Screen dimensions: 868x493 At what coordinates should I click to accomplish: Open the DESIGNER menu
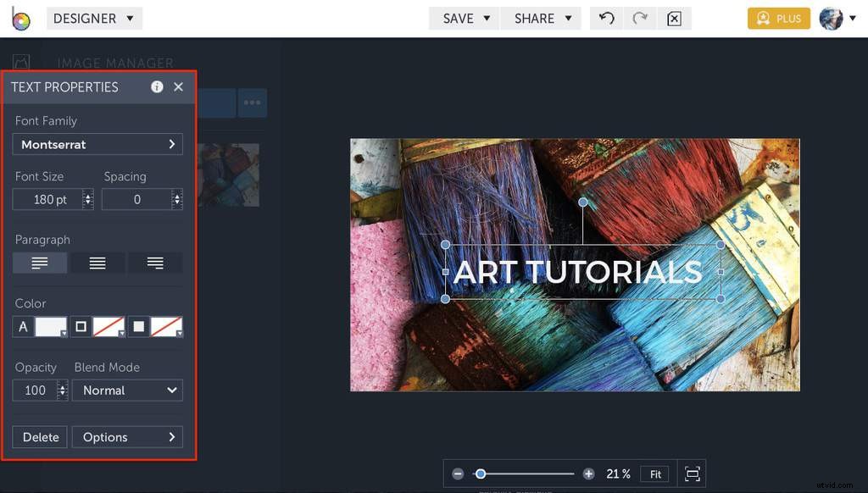(x=94, y=18)
